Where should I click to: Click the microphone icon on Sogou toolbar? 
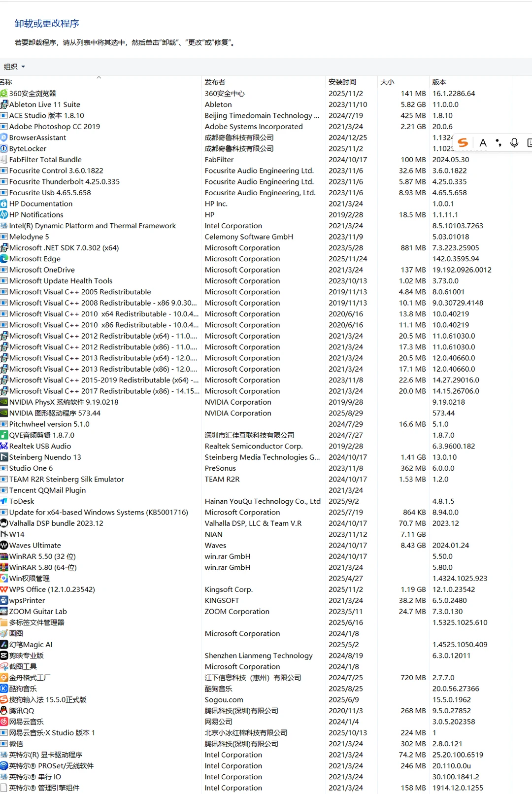[x=514, y=143]
